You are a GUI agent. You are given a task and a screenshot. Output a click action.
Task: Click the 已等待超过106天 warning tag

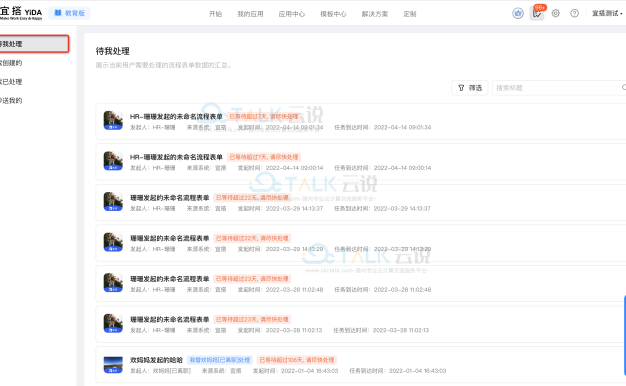(x=297, y=360)
